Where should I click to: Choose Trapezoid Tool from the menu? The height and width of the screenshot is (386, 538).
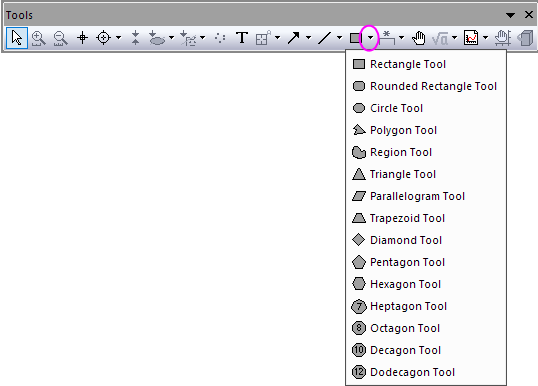(x=426, y=218)
